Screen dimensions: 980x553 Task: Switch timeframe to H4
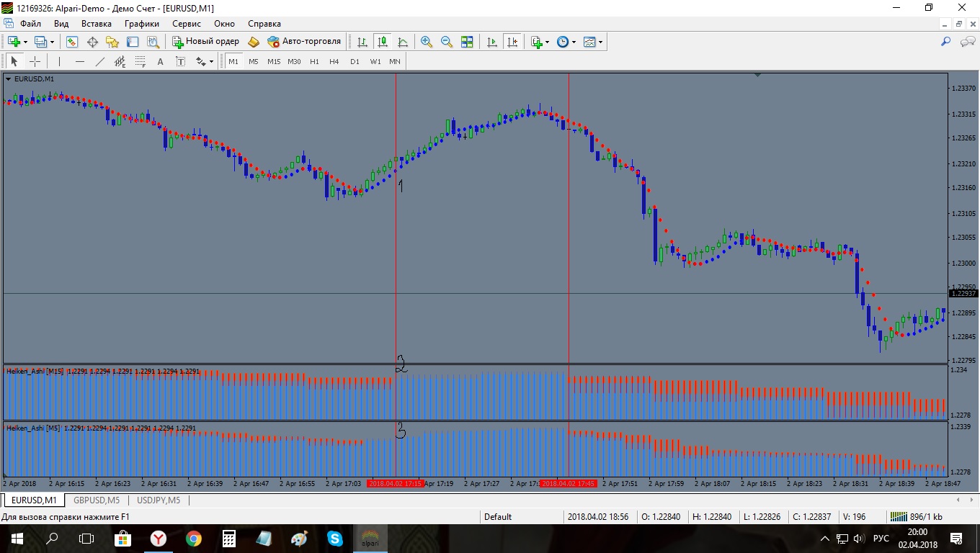coord(334,61)
